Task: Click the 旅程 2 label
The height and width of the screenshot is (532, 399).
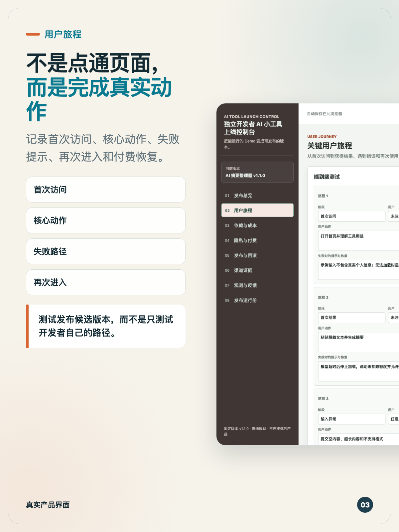Action: point(323,297)
